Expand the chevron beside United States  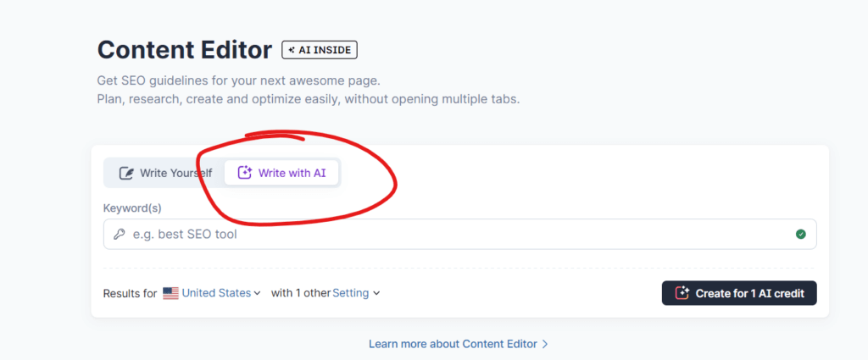tap(257, 294)
